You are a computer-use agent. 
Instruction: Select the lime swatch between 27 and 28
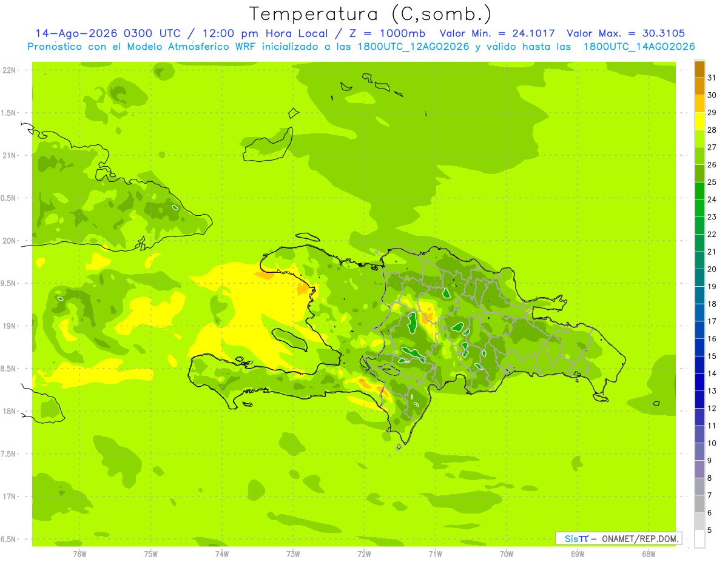pyautogui.click(x=699, y=138)
